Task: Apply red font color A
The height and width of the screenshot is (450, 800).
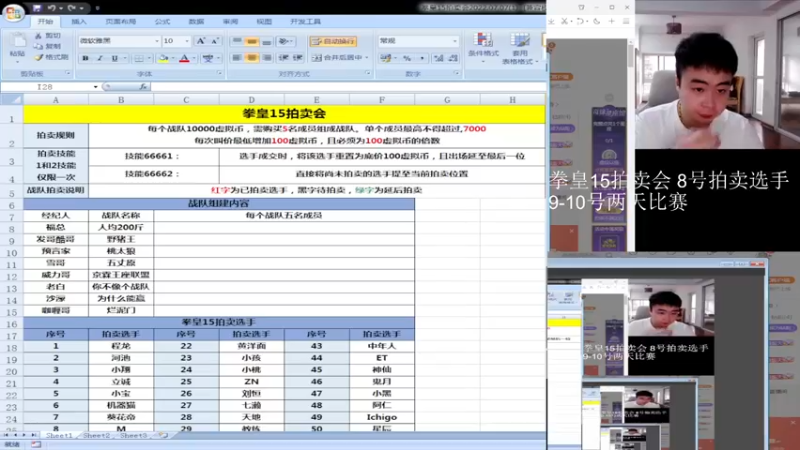Action: point(185,59)
